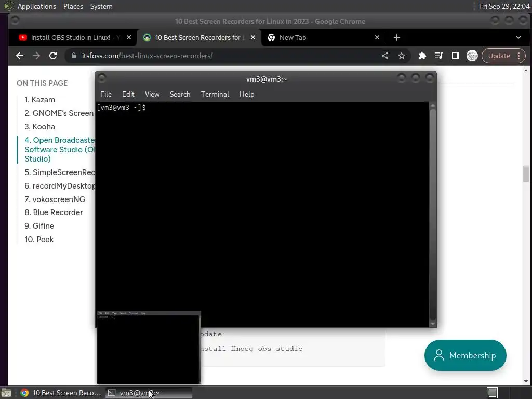Image resolution: width=532 pixels, height=399 pixels.
Task: Jump to 6. recordMyDesktop section
Action: click(x=59, y=186)
